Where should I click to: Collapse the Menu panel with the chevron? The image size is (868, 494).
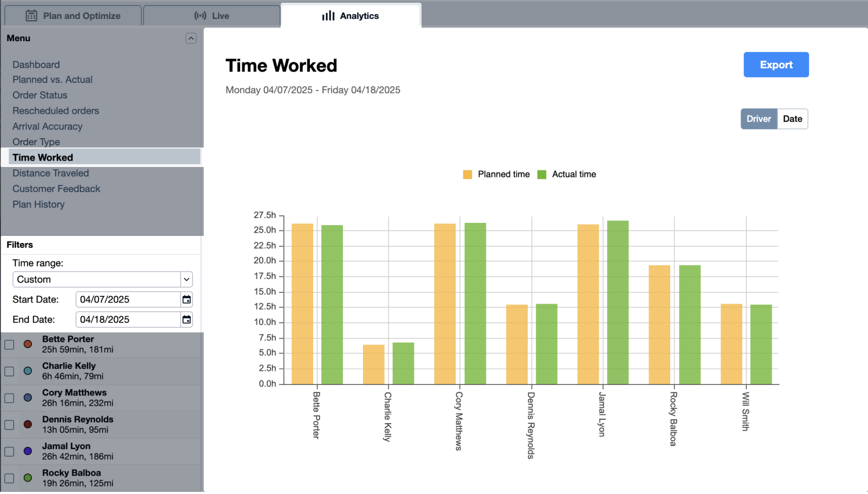[191, 38]
